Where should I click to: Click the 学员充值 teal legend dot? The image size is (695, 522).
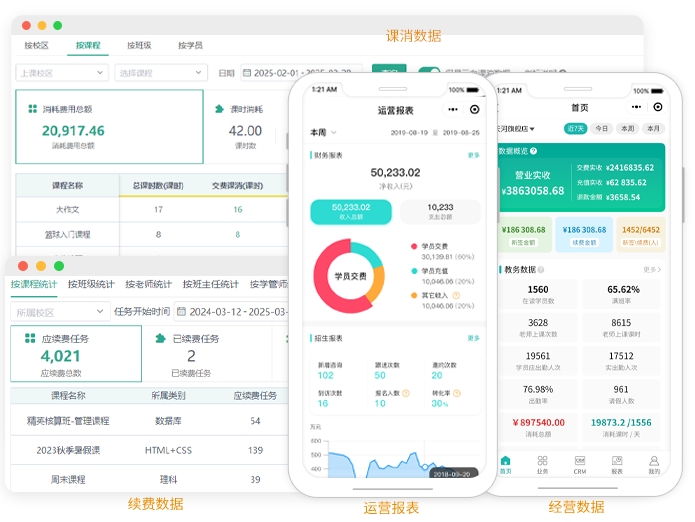click(414, 271)
